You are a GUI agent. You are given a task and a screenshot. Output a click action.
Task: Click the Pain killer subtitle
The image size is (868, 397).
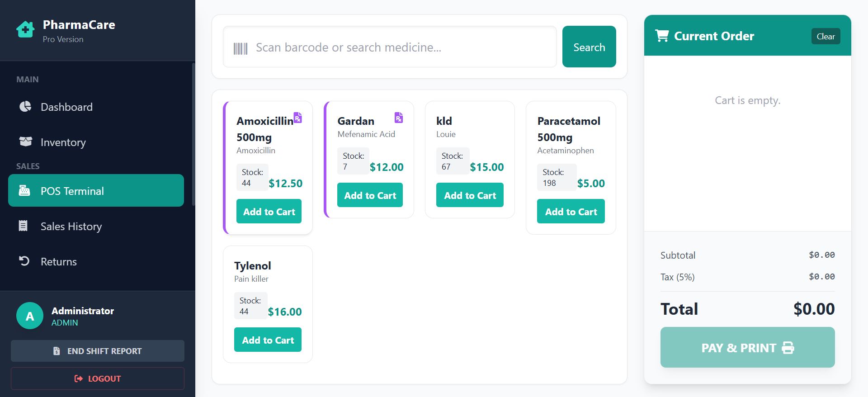click(x=251, y=279)
